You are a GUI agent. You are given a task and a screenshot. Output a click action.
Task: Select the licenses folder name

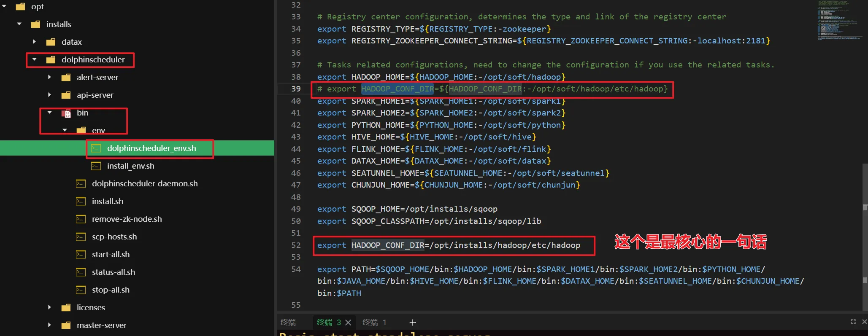coord(91,307)
